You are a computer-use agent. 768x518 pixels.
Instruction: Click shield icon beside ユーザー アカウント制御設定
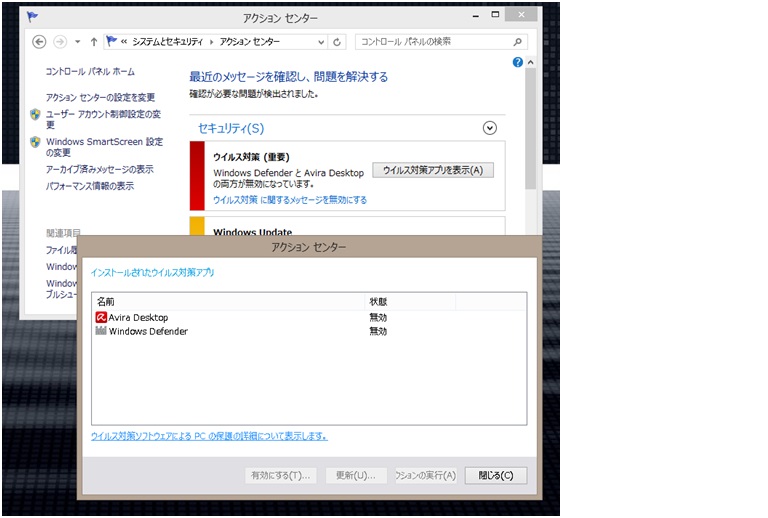(x=35, y=115)
